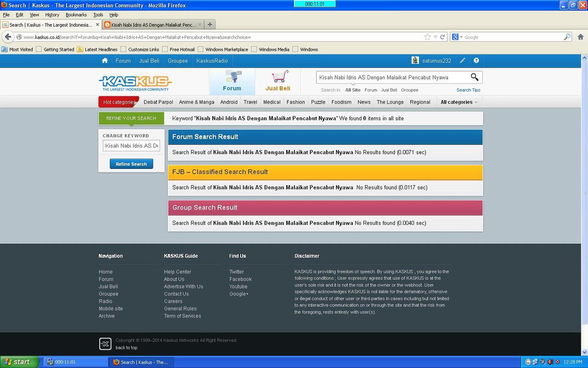Reload the page with the refresh icon
Viewport: 588px width, 368px height.
tap(442, 37)
